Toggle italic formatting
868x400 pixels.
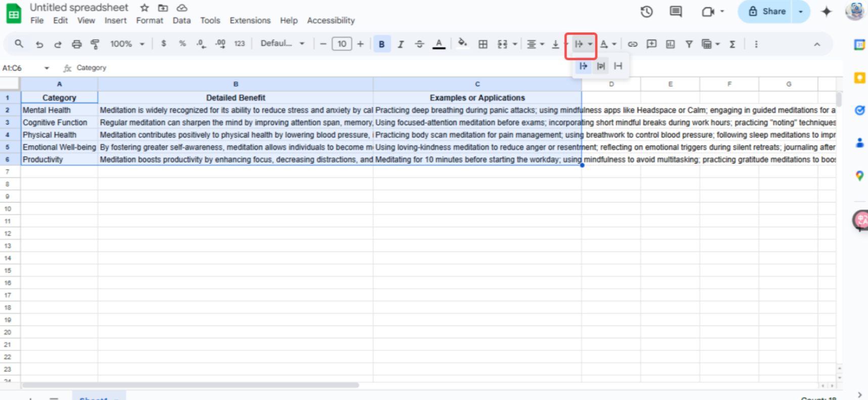[400, 44]
